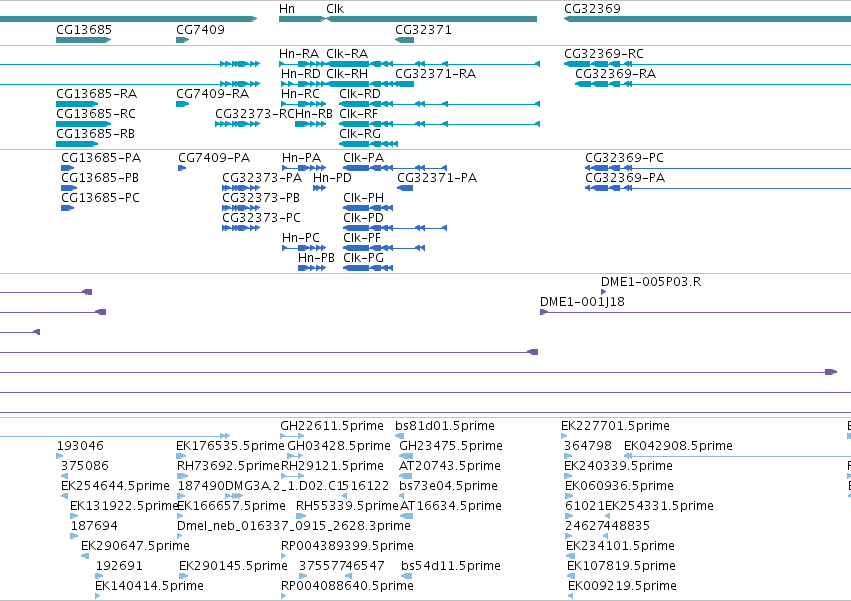Open protein CG32373-PA

[262, 178]
